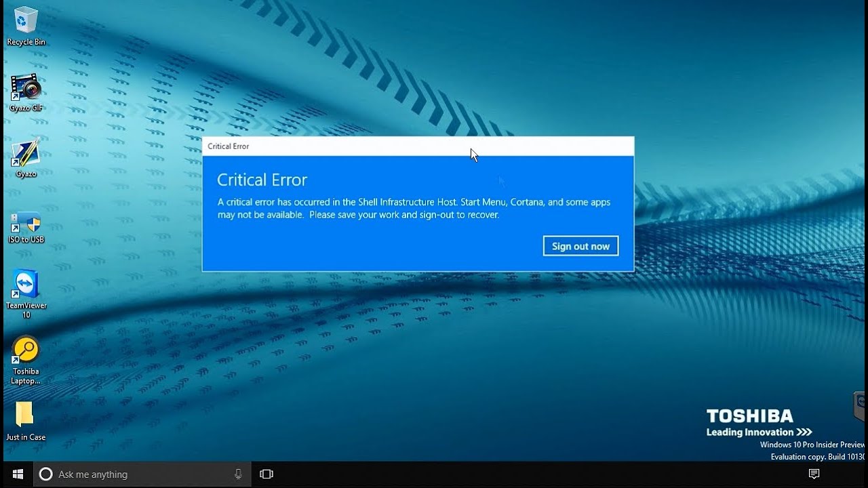Open Task View from the taskbar
Screen dimensions: 868x488
[x=267, y=474]
